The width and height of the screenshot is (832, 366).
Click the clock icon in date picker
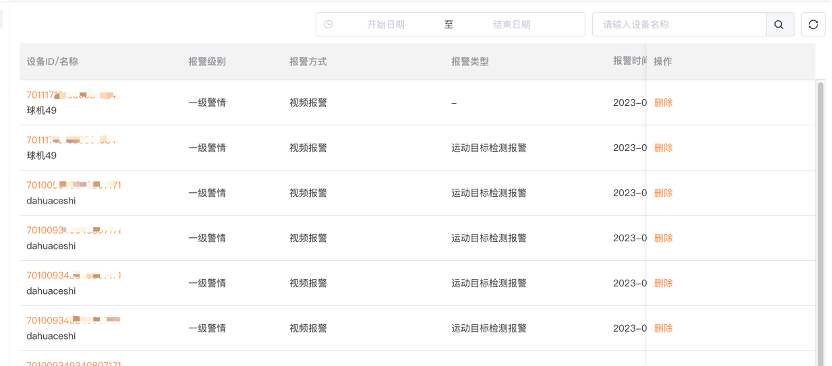pos(328,24)
